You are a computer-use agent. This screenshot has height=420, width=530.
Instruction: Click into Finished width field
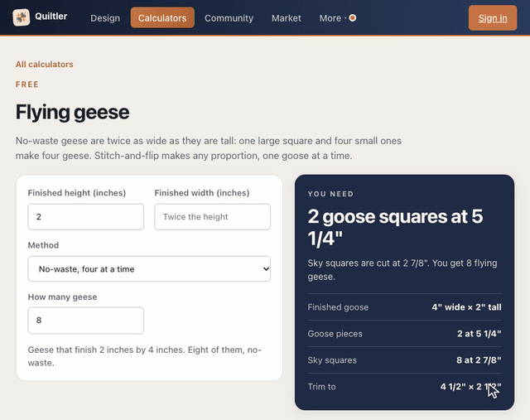click(x=212, y=217)
